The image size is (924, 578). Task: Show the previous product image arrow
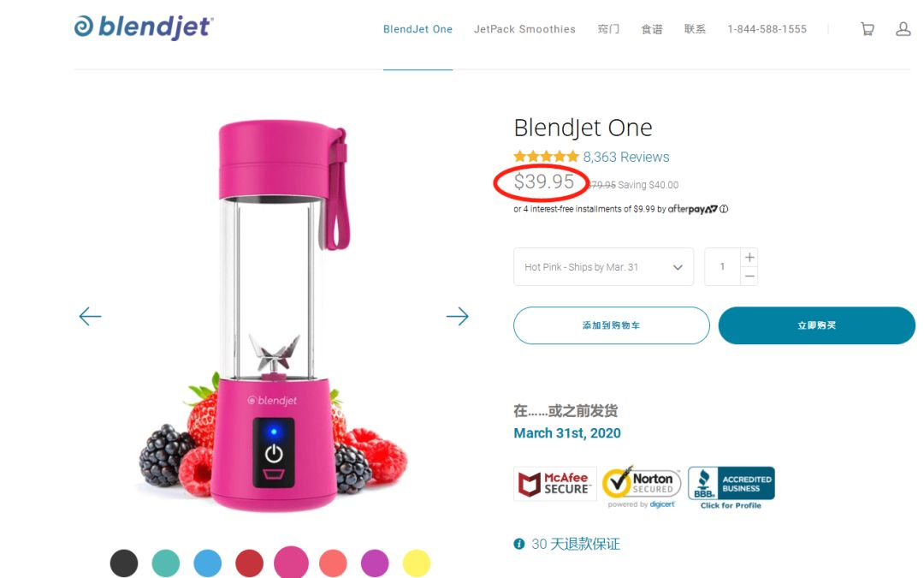(90, 316)
